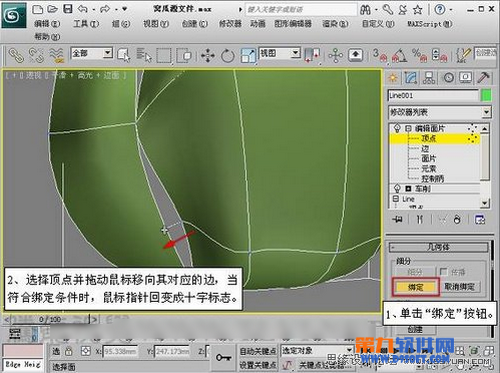Click the 设置关键点 set key button
The width and height of the screenshot is (500, 373).
click(x=258, y=365)
